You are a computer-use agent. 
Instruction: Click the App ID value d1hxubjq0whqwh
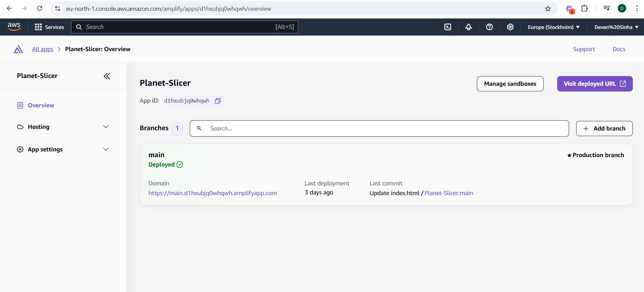click(187, 101)
